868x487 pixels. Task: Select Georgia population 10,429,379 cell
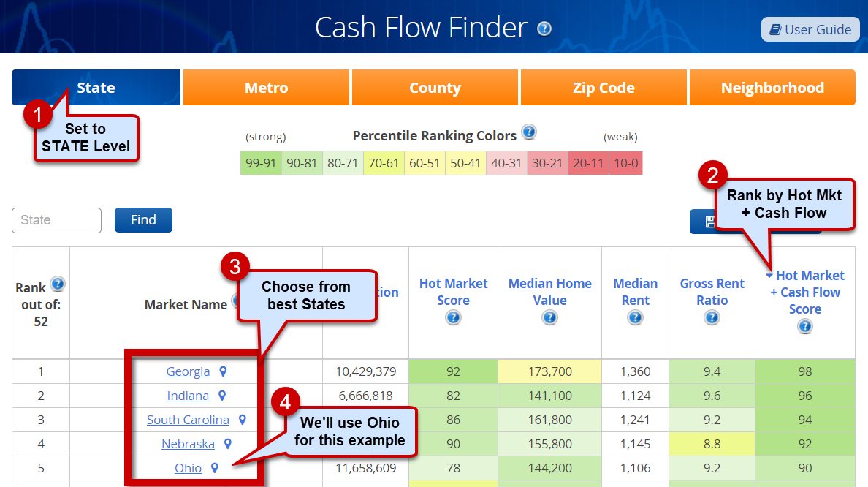[366, 371]
